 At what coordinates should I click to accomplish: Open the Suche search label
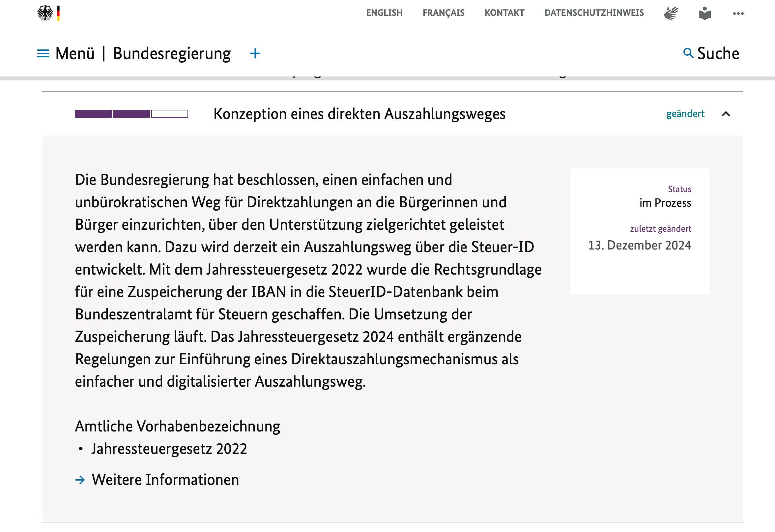(x=718, y=53)
